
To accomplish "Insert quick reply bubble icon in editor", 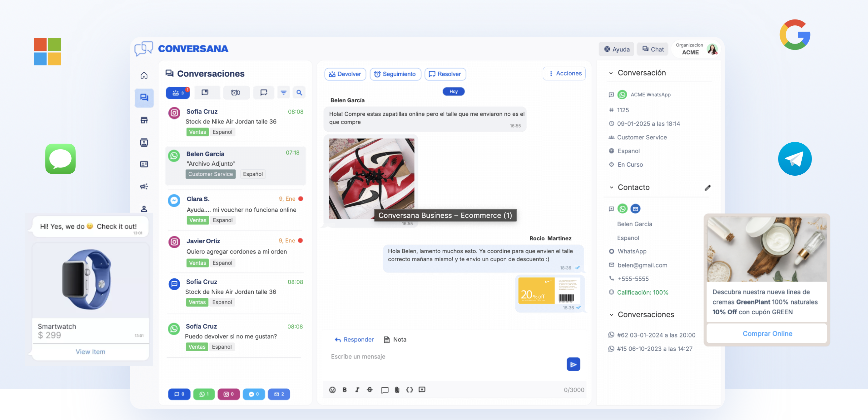I will (x=385, y=390).
